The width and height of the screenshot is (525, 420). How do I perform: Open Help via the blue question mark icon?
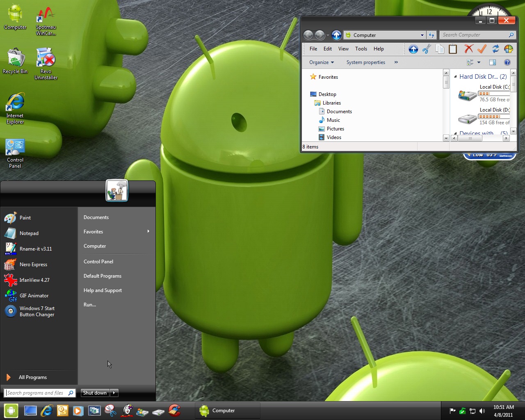point(508,62)
